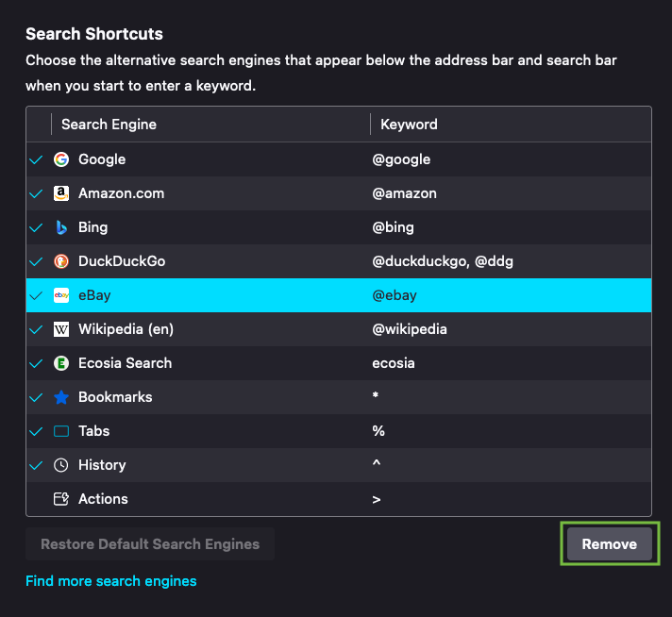The height and width of the screenshot is (617, 672).
Task: Click the eBay logo icon
Action: pos(61,295)
